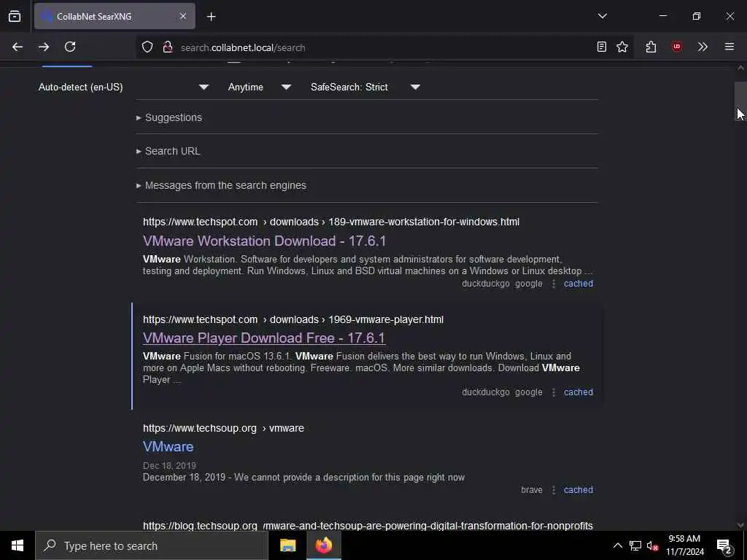The image size is (747, 560).
Task: Click the scrollbar down arrow
Action: tap(740, 525)
